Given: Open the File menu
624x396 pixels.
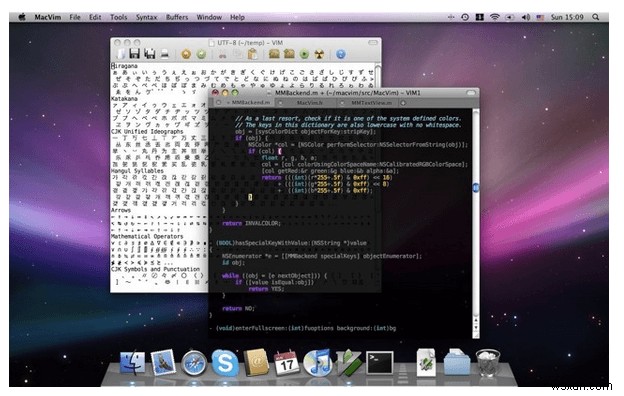Looking at the screenshot, I should (75, 17).
